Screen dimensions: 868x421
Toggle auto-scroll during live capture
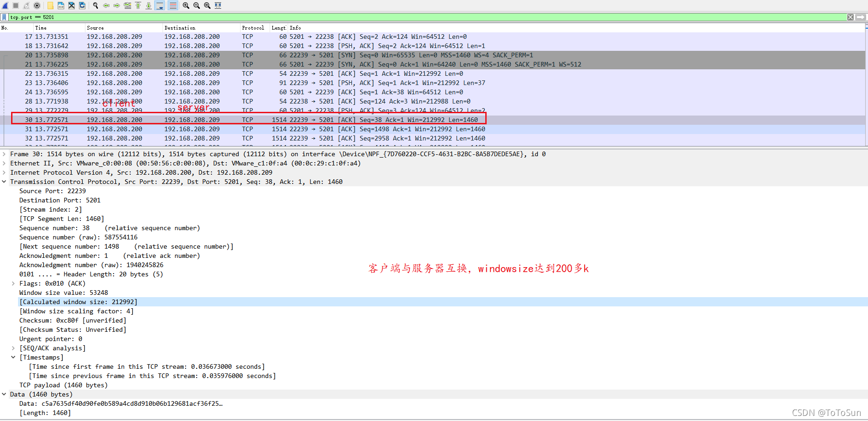click(x=160, y=6)
